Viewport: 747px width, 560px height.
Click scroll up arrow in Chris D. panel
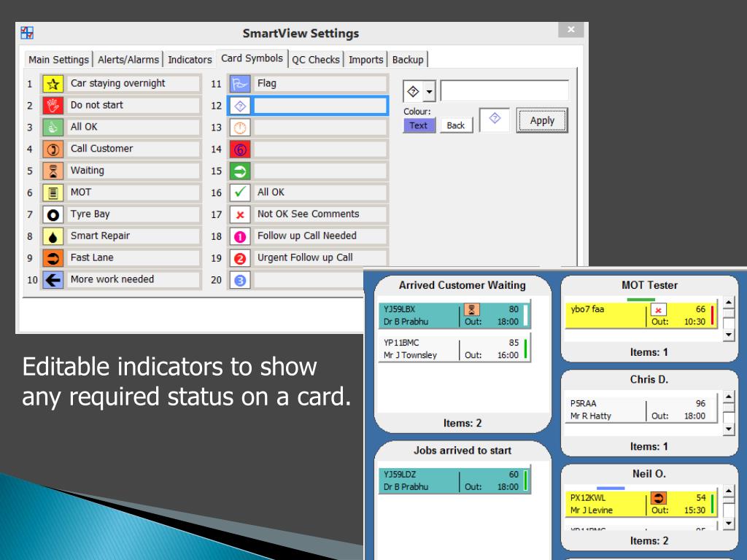point(729,397)
